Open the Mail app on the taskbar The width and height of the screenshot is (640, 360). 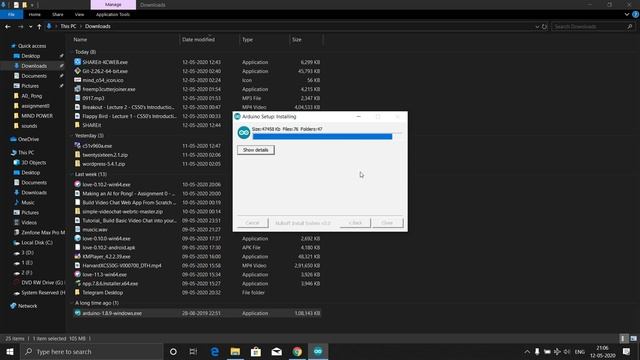pos(277,351)
